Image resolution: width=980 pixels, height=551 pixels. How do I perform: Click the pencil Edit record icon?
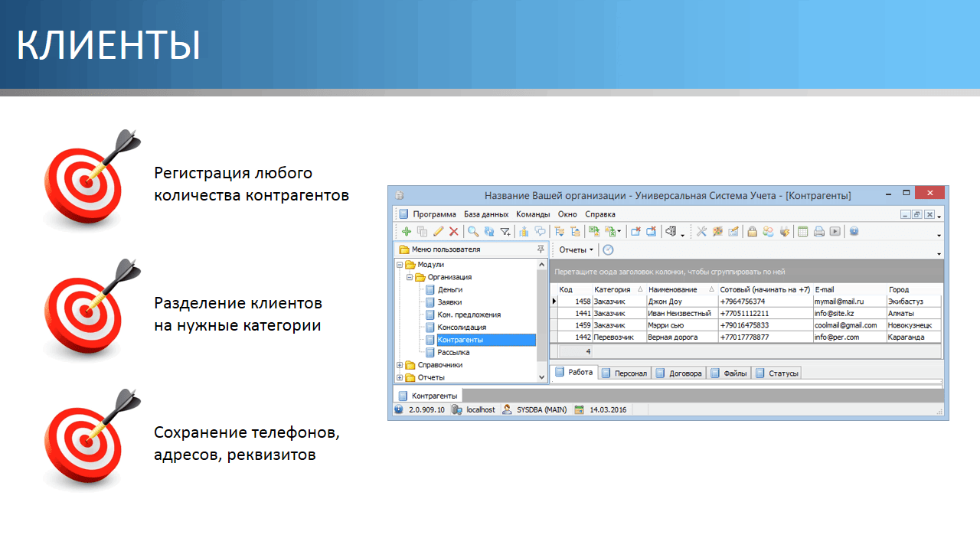[x=438, y=231]
